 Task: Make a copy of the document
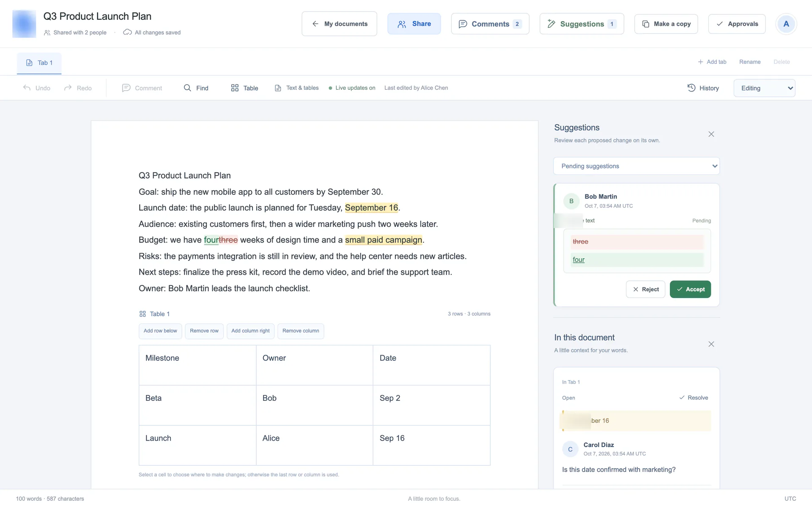666,24
